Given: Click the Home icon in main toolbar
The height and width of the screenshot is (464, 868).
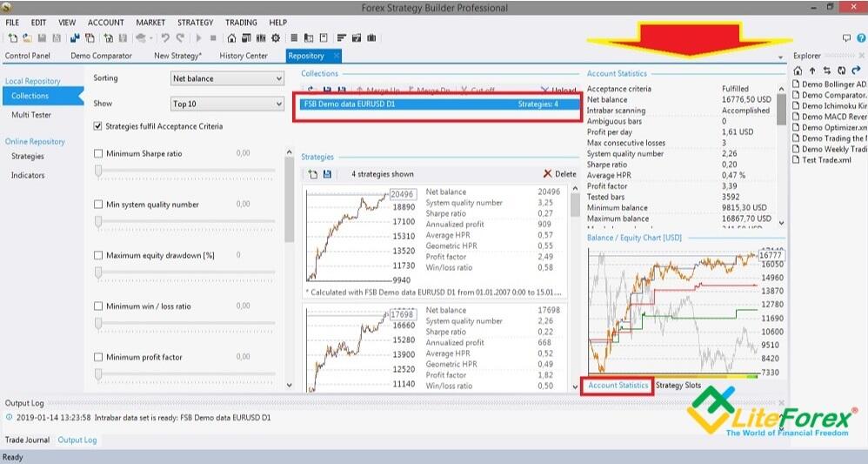Looking at the screenshot, I should click(x=231, y=37).
